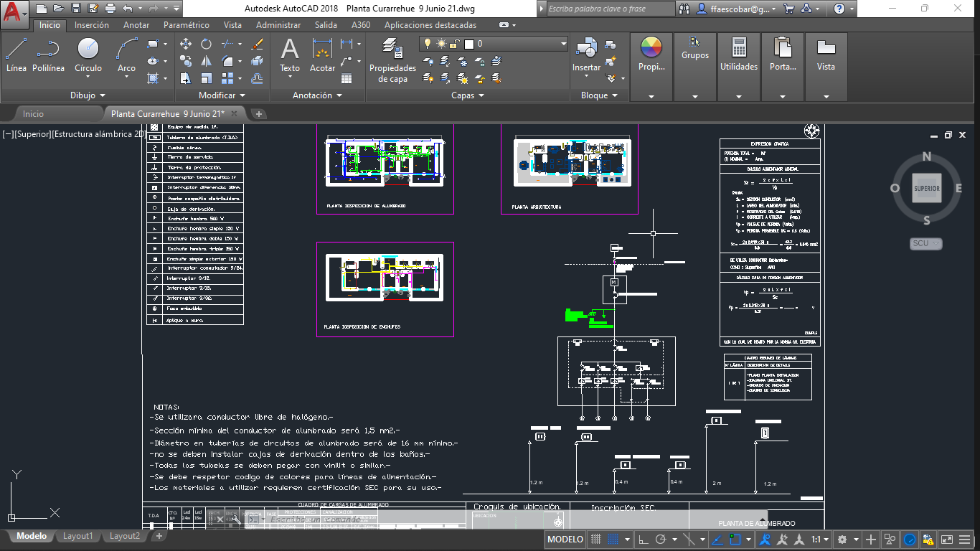Image resolution: width=980 pixels, height=551 pixels.
Task: Open the current layer dropdown
Action: 562,43
